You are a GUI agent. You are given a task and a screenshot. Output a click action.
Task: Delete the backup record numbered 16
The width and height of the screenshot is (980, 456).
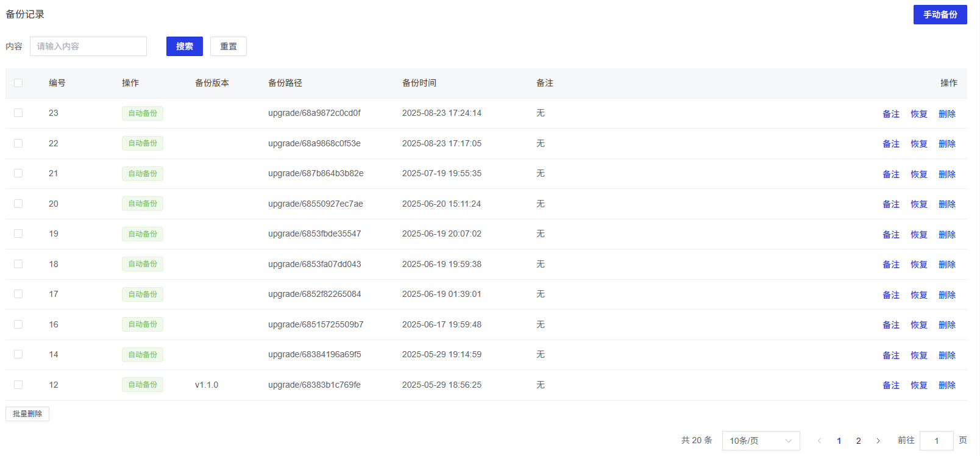point(946,325)
